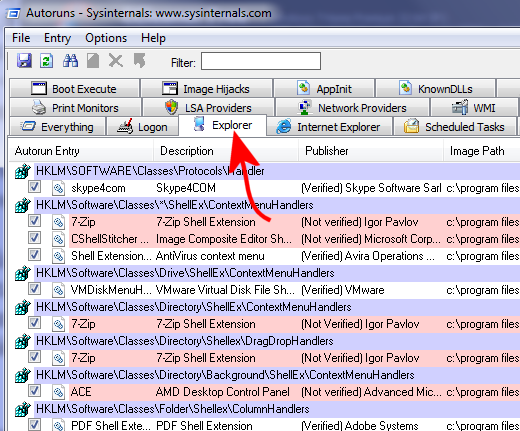520x431 pixels.
Task: Open the Help menu
Action: (x=153, y=38)
